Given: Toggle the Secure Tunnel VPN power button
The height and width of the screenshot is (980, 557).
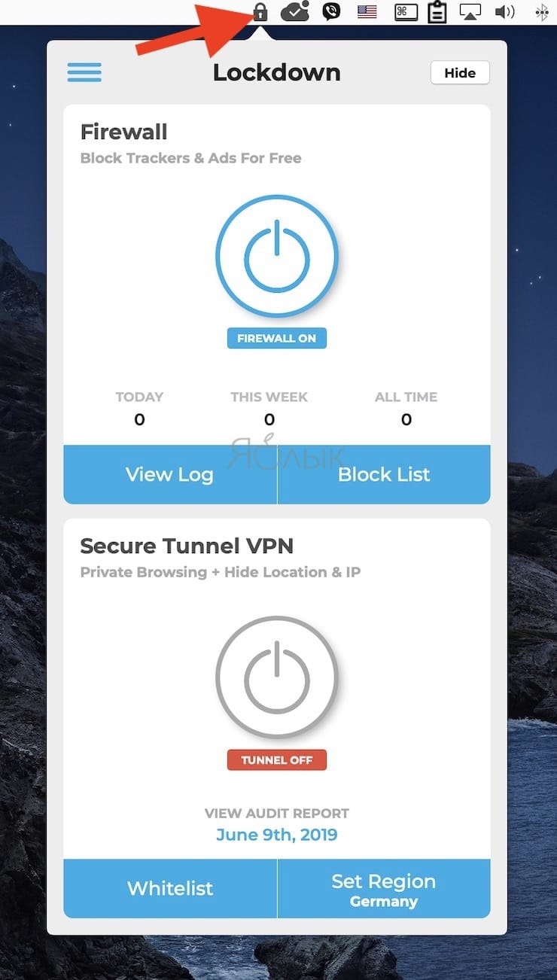Looking at the screenshot, I should click(277, 677).
